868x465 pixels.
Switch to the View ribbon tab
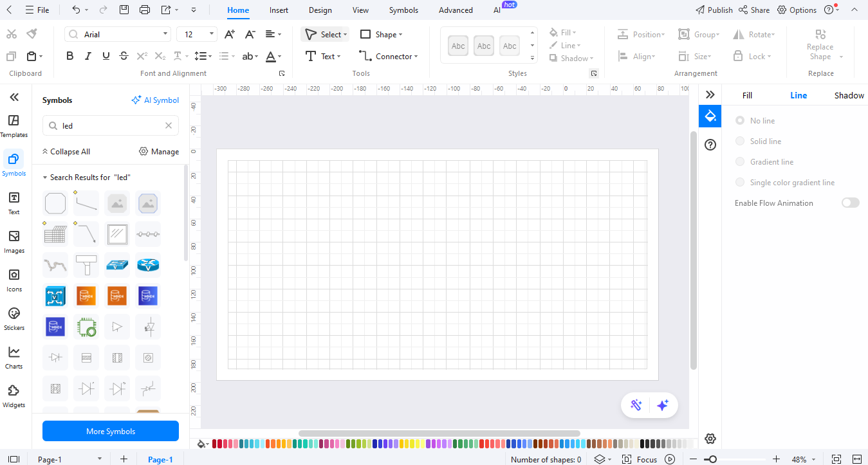[x=360, y=10]
